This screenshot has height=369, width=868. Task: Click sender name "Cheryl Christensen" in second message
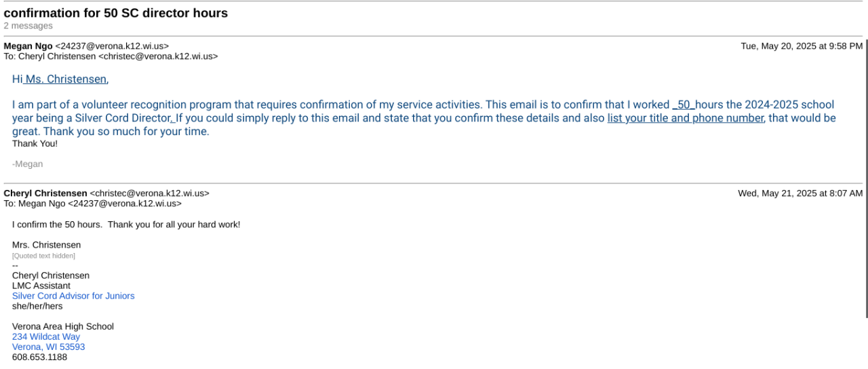[45, 193]
